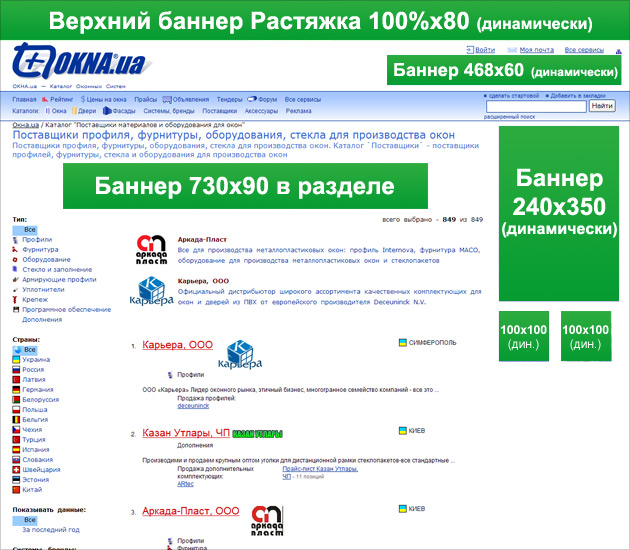Click the Войти login icon
The image size is (630, 550).
point(470,50)
